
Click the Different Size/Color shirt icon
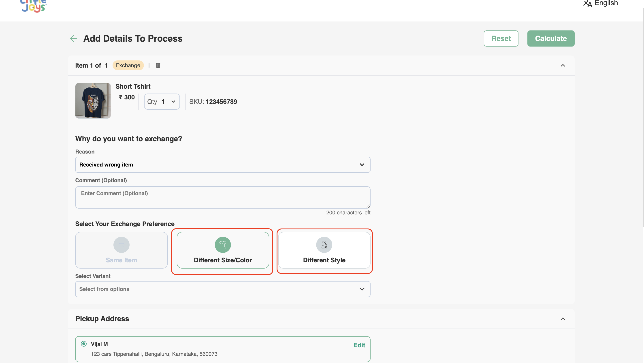point(222,245)
